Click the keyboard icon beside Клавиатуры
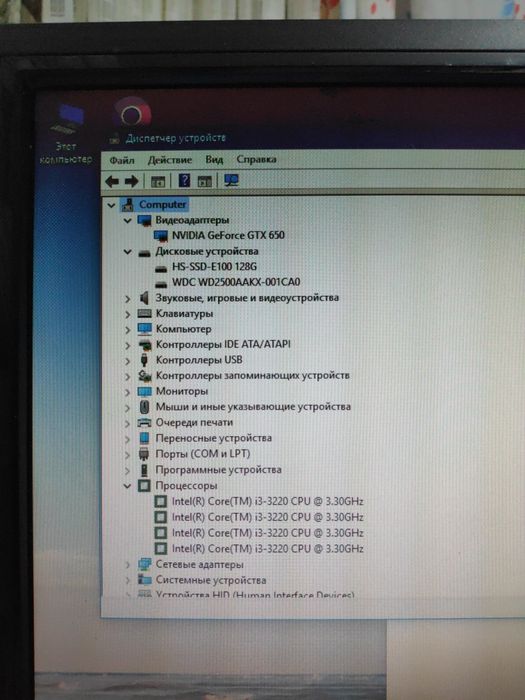 point(145,314)
